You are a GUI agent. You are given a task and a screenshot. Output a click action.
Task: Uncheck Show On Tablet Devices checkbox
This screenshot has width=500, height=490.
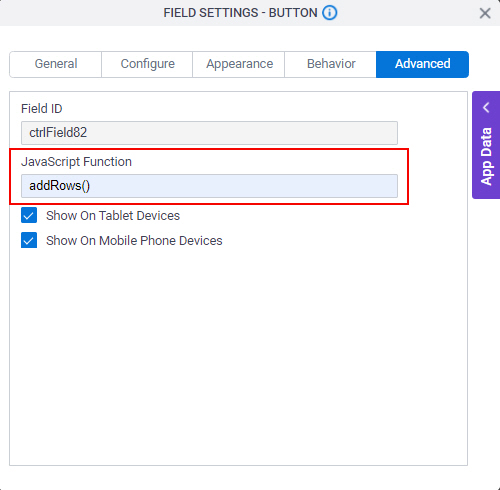[x=29, y=215]
